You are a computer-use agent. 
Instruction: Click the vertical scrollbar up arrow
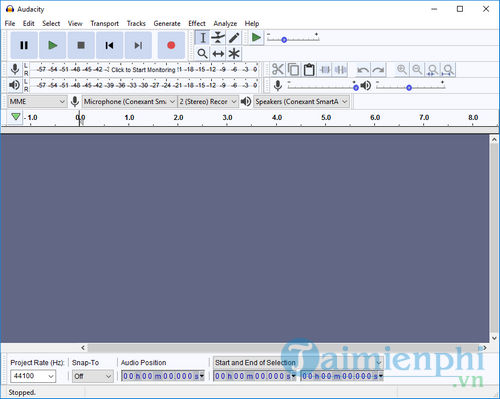pyautogui.click(x=494, y=140)
